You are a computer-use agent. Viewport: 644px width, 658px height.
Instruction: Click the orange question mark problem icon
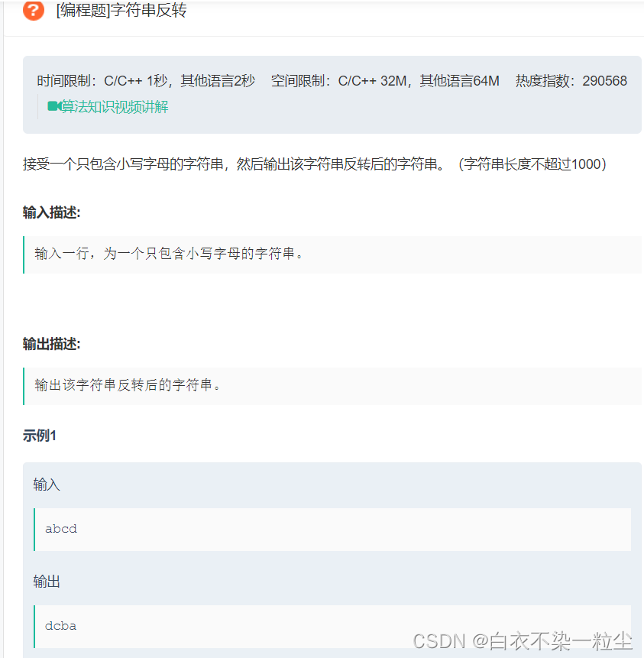point(31,11)
